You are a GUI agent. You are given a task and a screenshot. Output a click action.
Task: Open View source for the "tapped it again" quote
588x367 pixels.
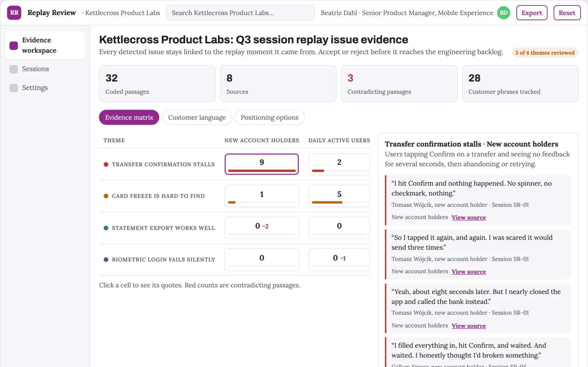pos(469,272)
